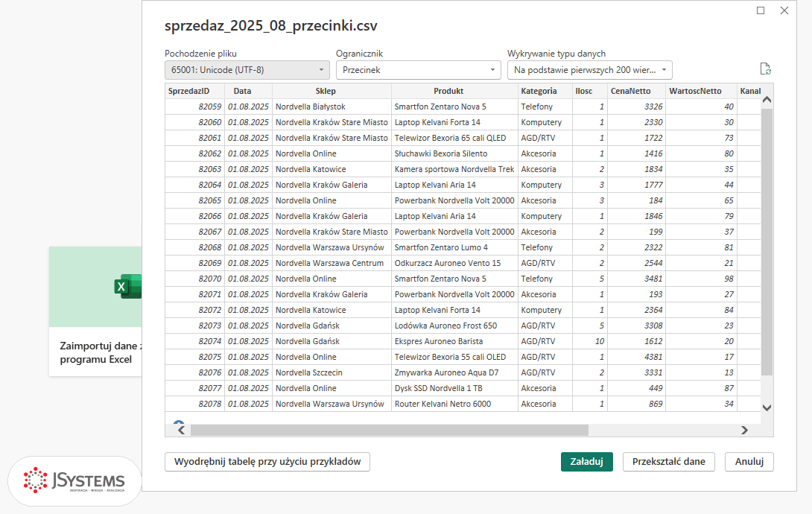The image size is (812, 514).
Task: Click the Załaduj button
Action: (587, 462)
